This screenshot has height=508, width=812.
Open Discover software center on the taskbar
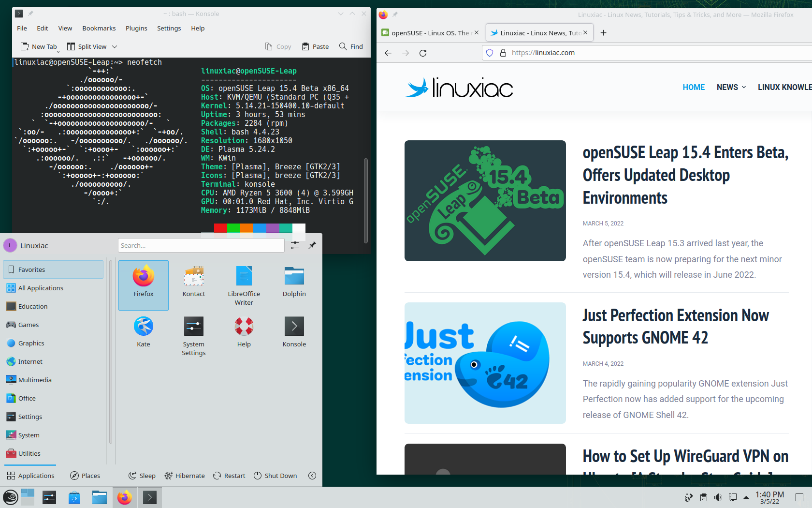coord(74,497)
